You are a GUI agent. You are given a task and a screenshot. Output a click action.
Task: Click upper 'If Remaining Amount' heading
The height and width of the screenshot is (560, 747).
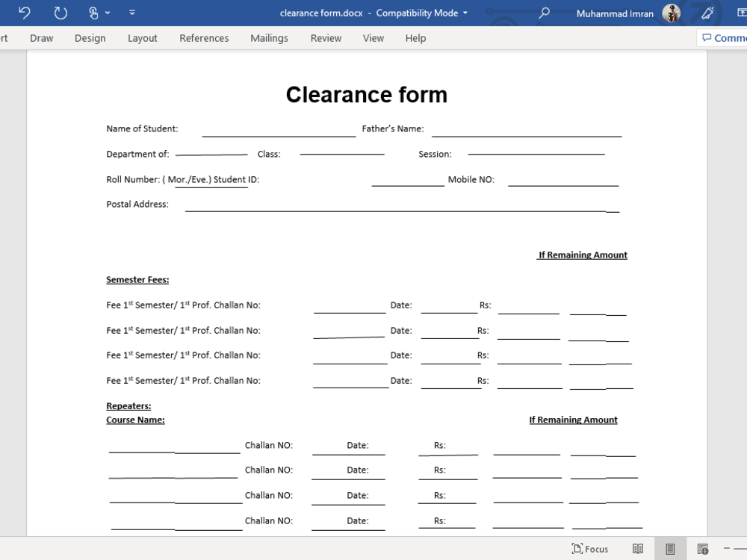point(582,255)
